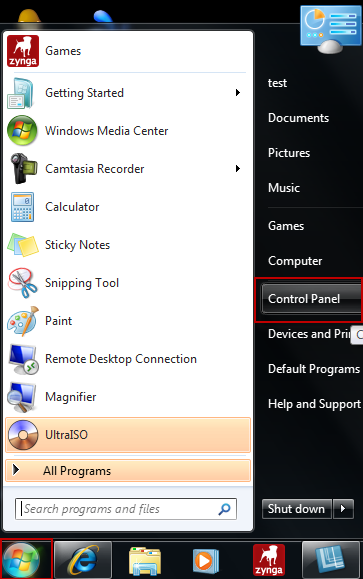Expand the Getting Started submenu arrow
The height and width of the screenshot is (579, 363).
(x=238, y=92)
